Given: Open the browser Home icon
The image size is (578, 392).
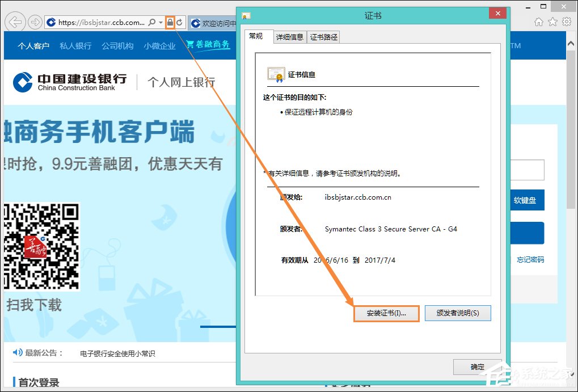Looking at the screenshot, I should tap(538, 22).
